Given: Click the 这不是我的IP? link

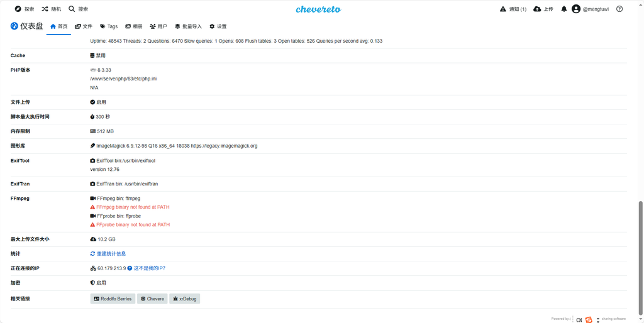Looking at the screenshot, I should tap(150, 268).
